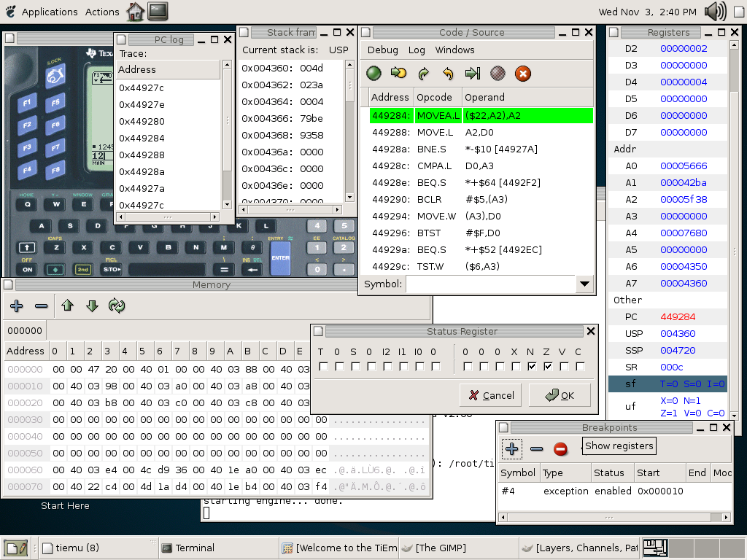Click the Symbol text input field
This screenshot has height=560, width=747.
coord(491,284)
